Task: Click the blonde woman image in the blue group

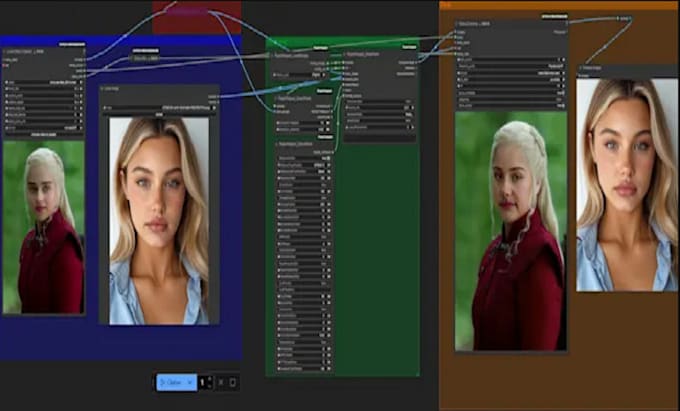Action: click(x=159, y=220)
